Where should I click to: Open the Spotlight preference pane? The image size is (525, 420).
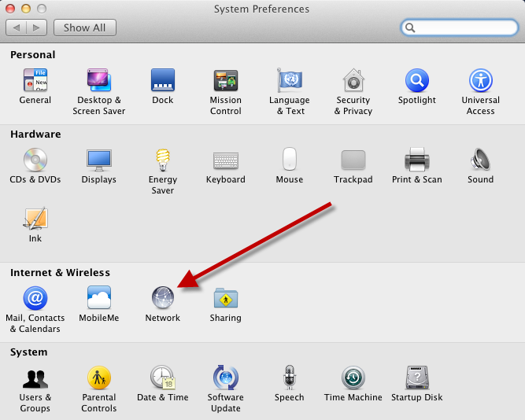tap(416, 81)
